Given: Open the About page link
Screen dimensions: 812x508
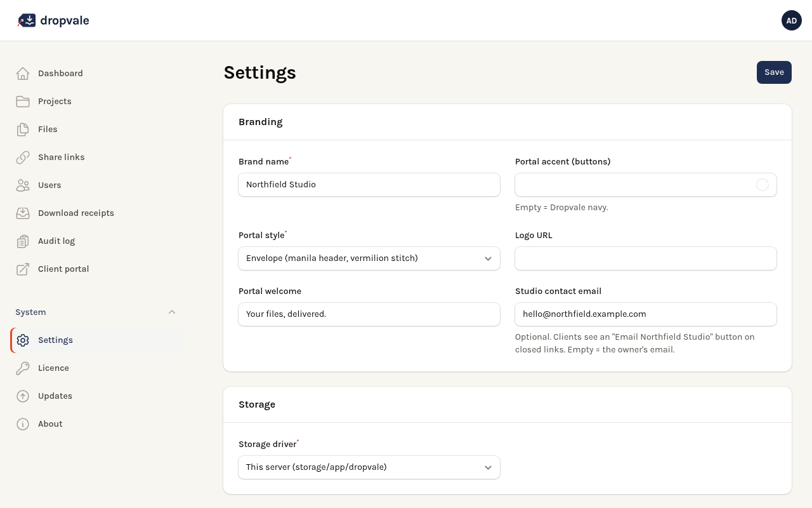Looking at the screenshot, I should (96, 424).
